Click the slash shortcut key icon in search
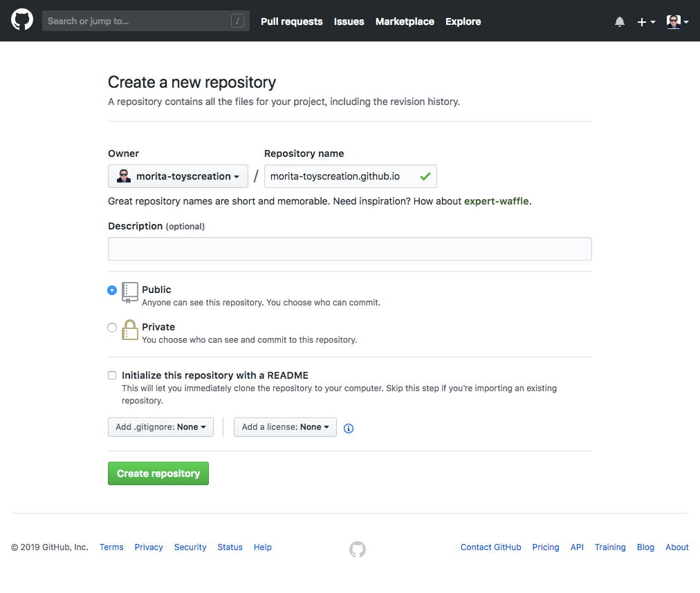 pyautogui.click(x=237, y=21)
